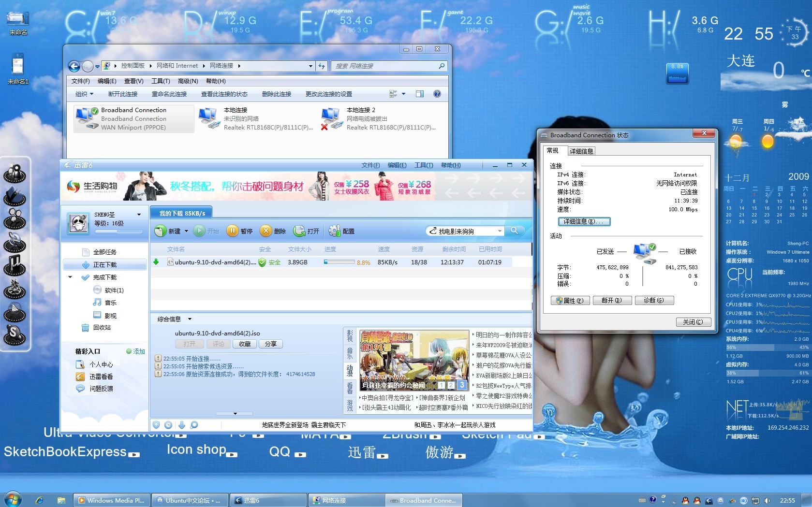Screen dimensions: 812x507
Task: Click the refresh button beside address bar
Action: tap(322, 66)
